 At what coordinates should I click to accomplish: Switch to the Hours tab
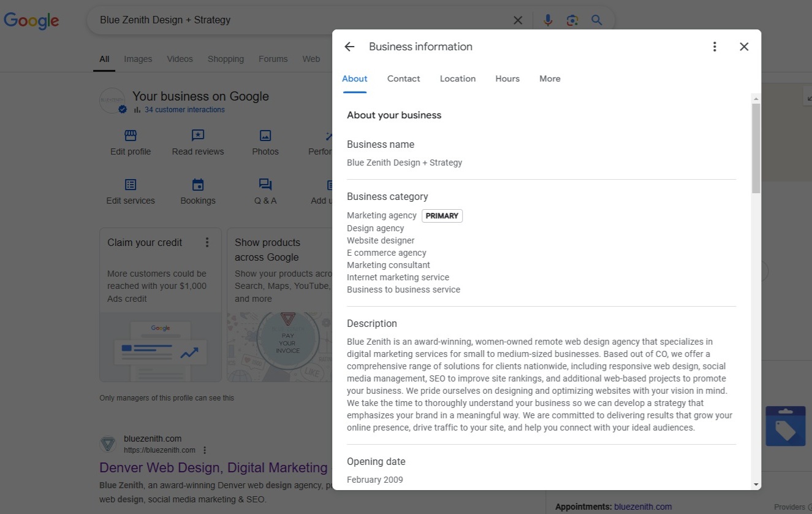pyautogui.click(x=507, y=79)
